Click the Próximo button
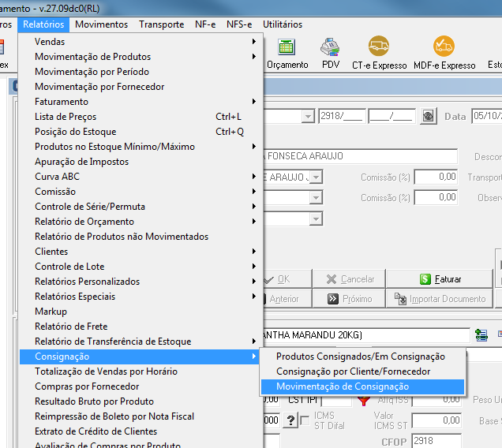 [350, 299]
